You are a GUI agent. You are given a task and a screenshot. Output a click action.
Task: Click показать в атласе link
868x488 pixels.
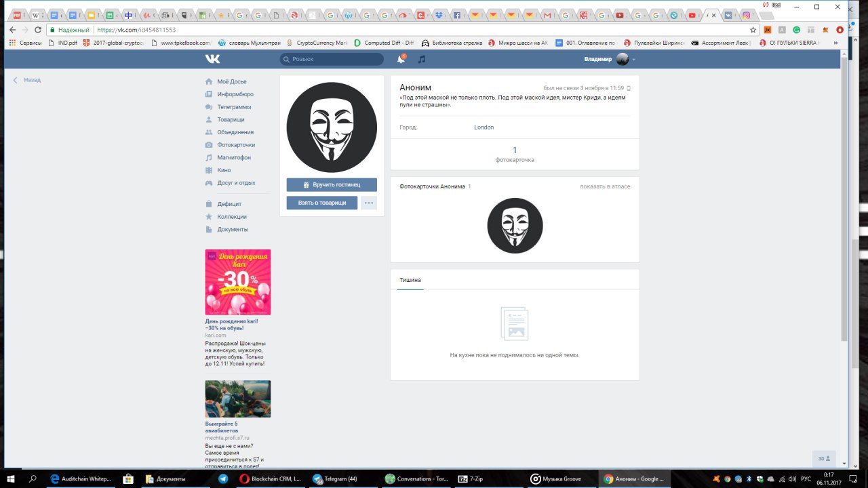click(605, 186)
